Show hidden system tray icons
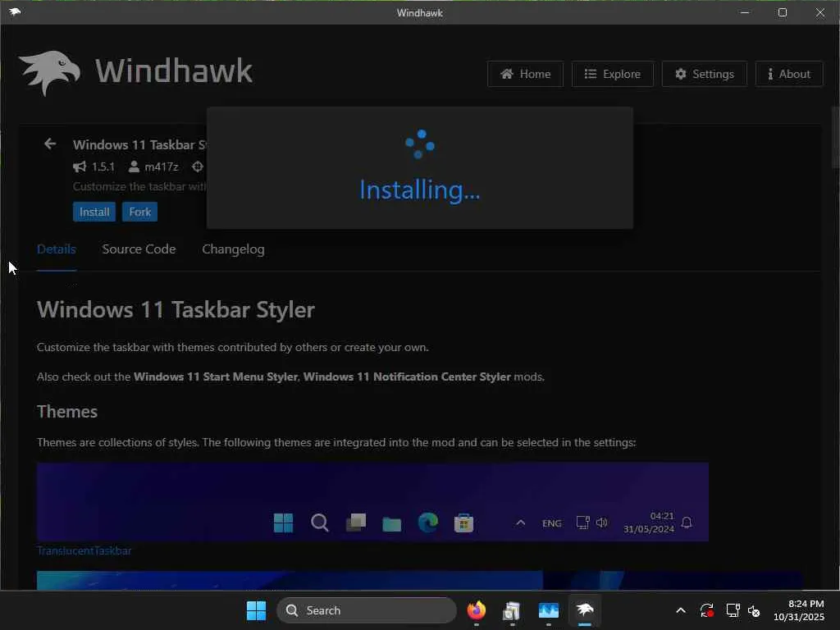 [681, 610]
